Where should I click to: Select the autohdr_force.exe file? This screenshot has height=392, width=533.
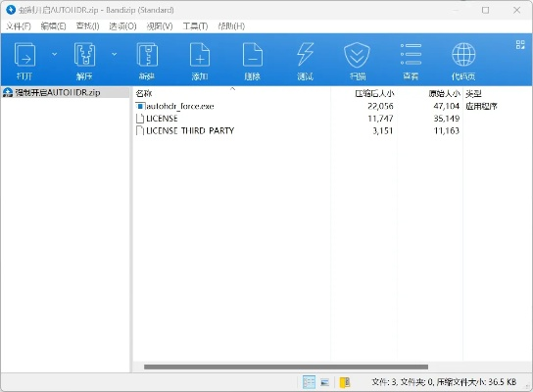tap(180, 107)
